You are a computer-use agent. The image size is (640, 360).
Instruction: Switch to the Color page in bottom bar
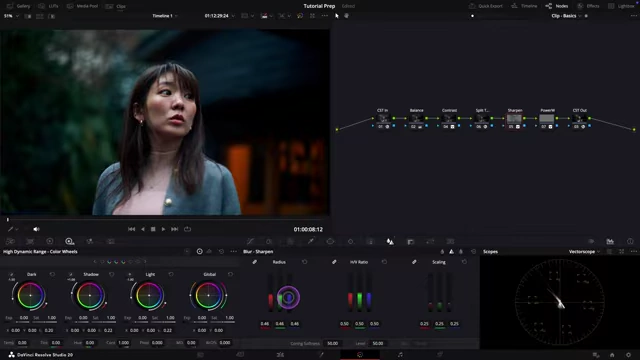tap(360, 355)
